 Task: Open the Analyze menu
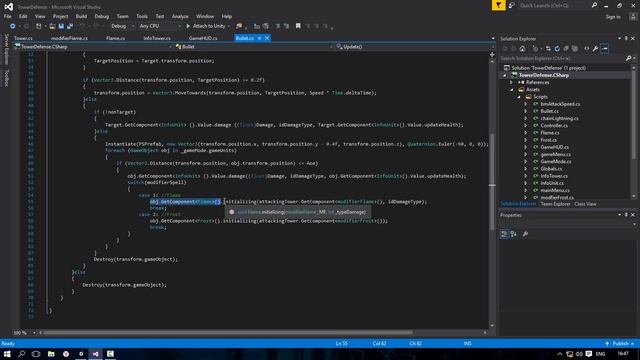(180, 16)
